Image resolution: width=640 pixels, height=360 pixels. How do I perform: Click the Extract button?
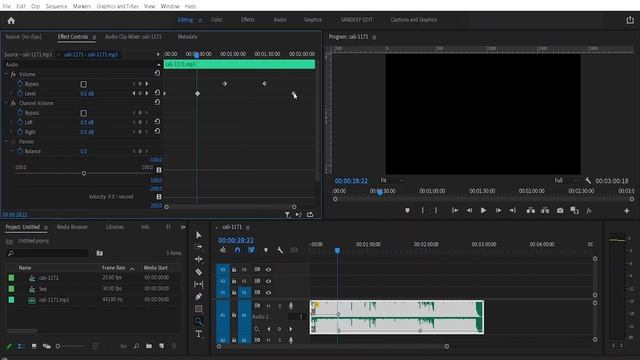click(x=545, y=211)
